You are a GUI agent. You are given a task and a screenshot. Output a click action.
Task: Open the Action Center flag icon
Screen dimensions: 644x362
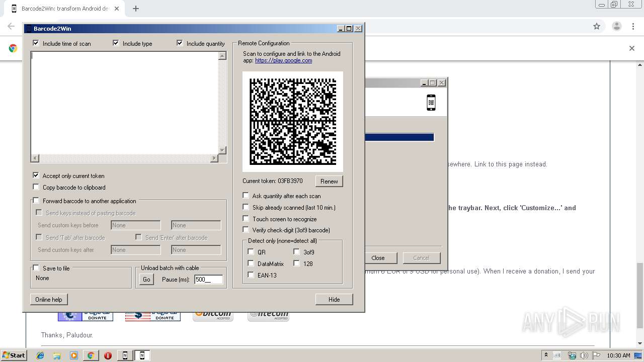596,355
